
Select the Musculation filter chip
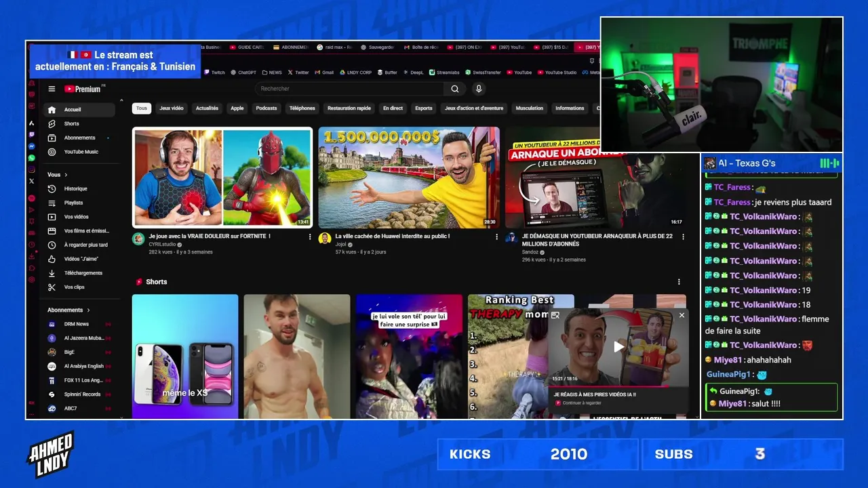[530, 108]
